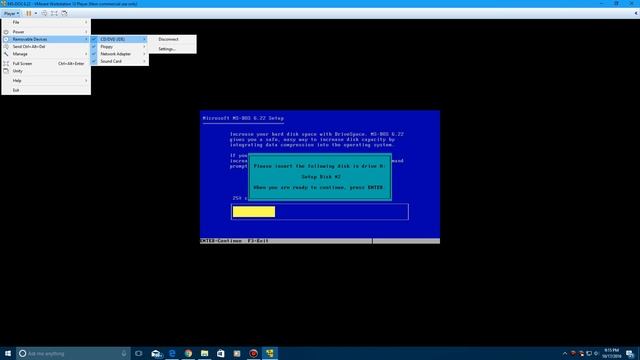
Task: Click the 'Microsoft MS-DOS 6.22 Setup' heading
Action: pyautogui.click(x=243, y=118)
